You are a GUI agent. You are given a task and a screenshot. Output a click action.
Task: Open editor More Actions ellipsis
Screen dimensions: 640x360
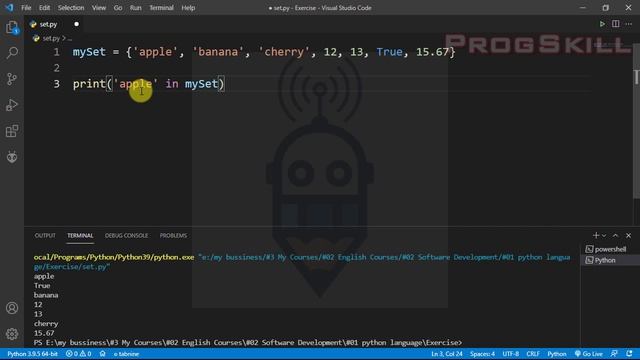(629, 24)
